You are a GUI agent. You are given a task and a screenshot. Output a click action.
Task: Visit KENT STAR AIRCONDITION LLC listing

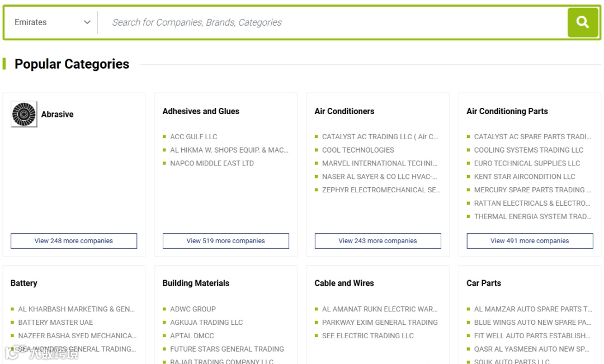point(525,177)
